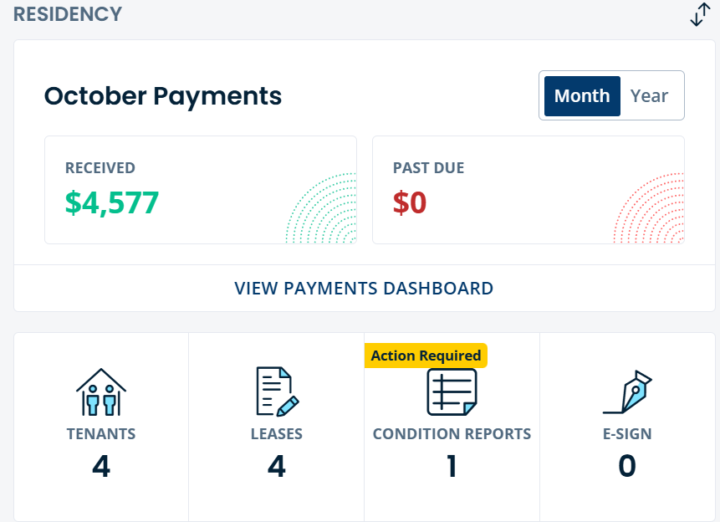Viewport: 720px width, 522px height.
Task: Click the E-Sign pen nib icon
Action: (627, 392)
